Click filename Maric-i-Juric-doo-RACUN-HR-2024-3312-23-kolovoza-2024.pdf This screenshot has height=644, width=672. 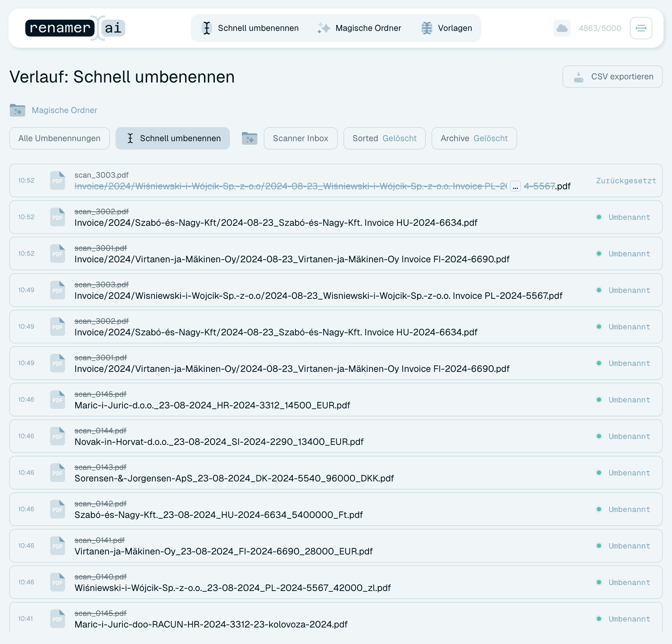(x=211, y=624)
